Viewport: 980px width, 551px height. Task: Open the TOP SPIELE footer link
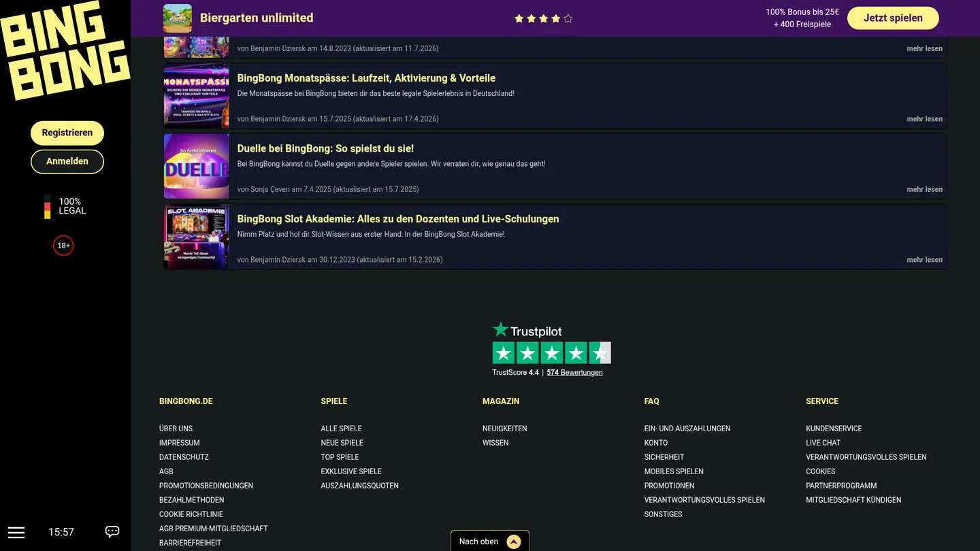(x=340, y=457)
